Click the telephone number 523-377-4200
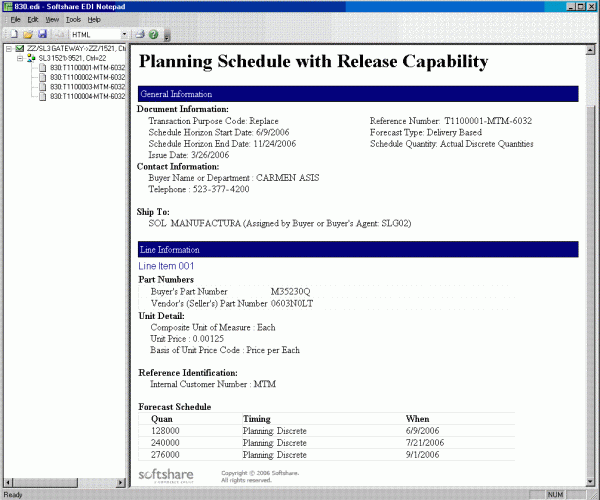 221,189
